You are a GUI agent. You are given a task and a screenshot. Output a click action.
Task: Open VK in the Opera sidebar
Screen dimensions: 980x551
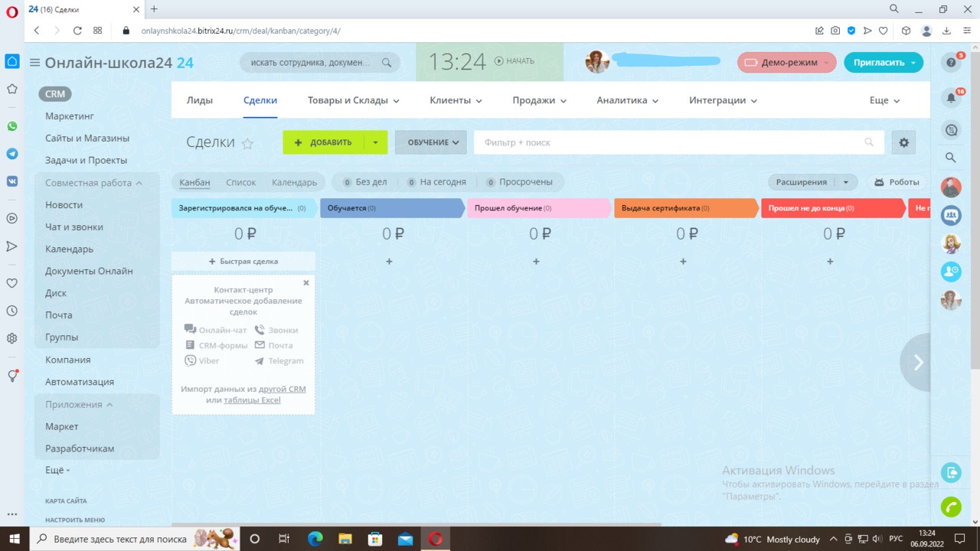pos(12,181)
